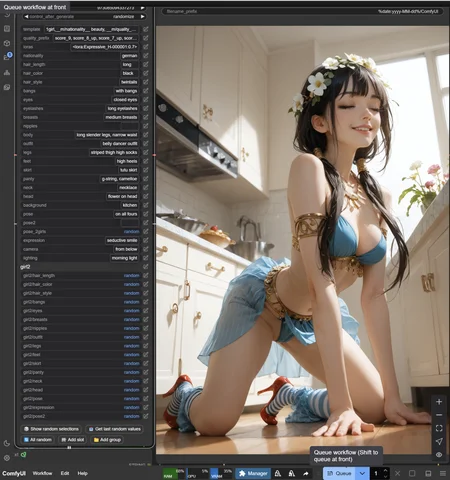The height and width of the screenshot is (480, 450).
Task: Open the background 'kitchen' combo
Action: pos(130,205)
